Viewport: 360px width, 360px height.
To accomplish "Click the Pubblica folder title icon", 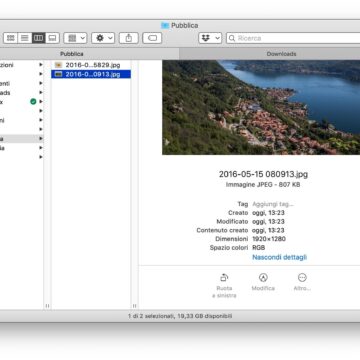I will (x=165, y=25).
